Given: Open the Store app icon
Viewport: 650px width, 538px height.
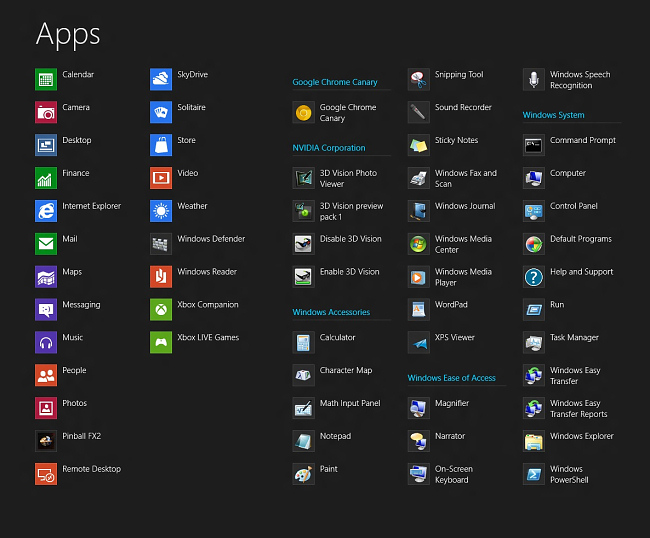Looking at the screenshot, I should [161, 145].
